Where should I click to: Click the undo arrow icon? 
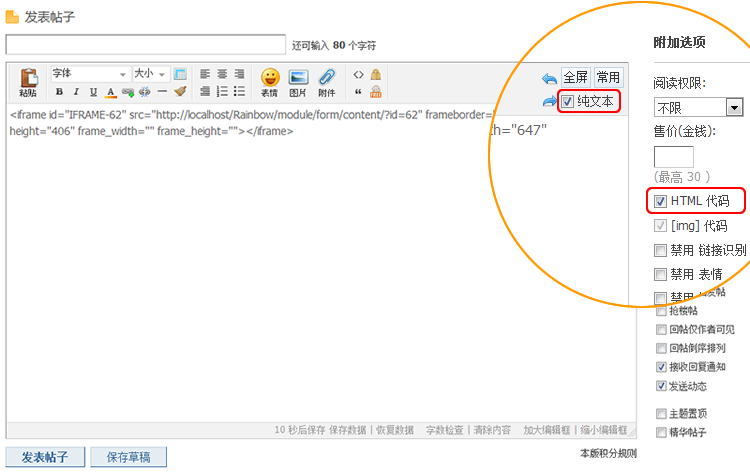point(548,78)
